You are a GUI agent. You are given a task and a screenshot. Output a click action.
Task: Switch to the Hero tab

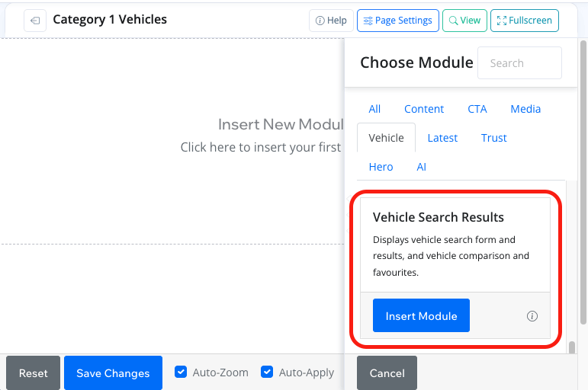coord(381,167)
